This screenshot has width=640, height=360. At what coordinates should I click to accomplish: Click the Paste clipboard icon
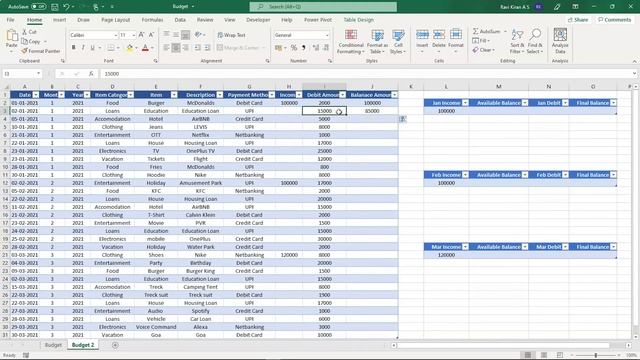click(11, 37)
